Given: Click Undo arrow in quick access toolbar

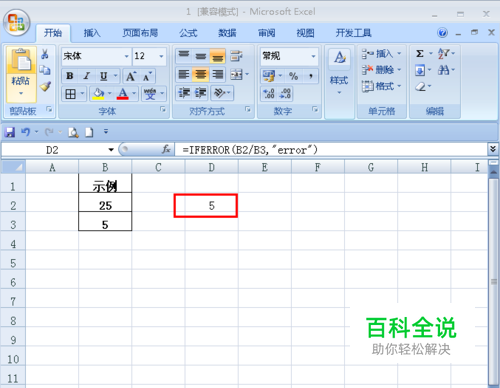Looking at the screenshot, I should [25, 132].
